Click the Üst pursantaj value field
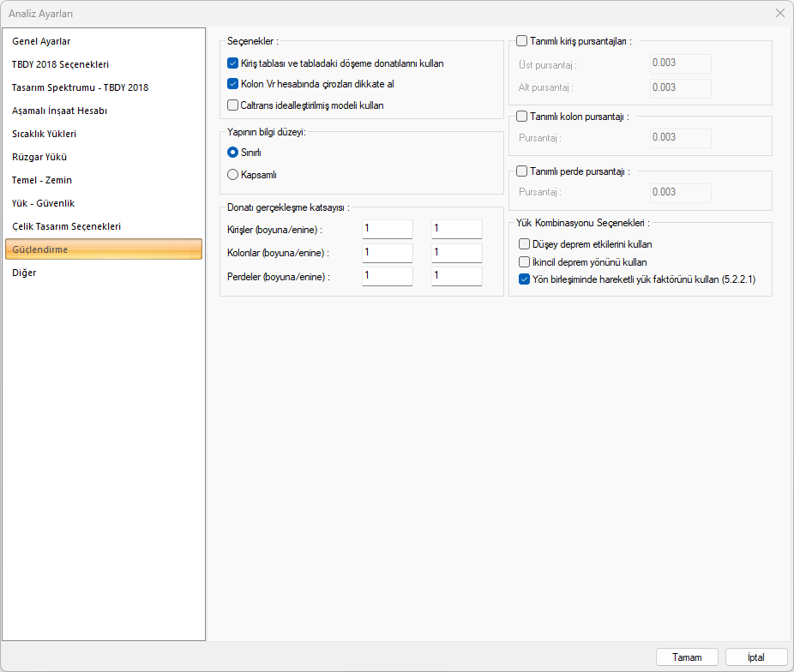This screenshot has height=672, width=794. pos(681,63)
